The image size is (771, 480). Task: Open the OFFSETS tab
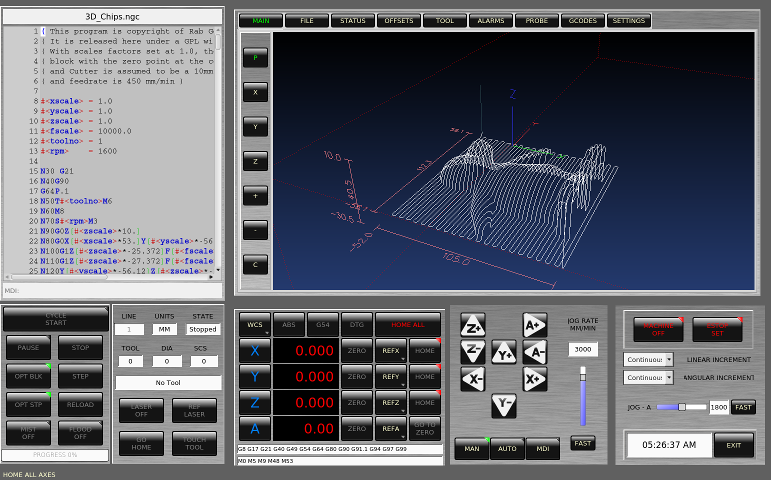tap(399, 20)
